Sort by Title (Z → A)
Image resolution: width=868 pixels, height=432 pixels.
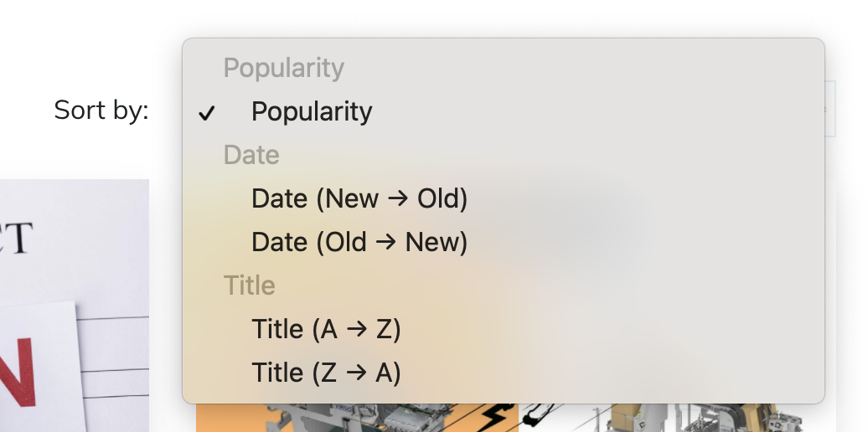[504, 373]
